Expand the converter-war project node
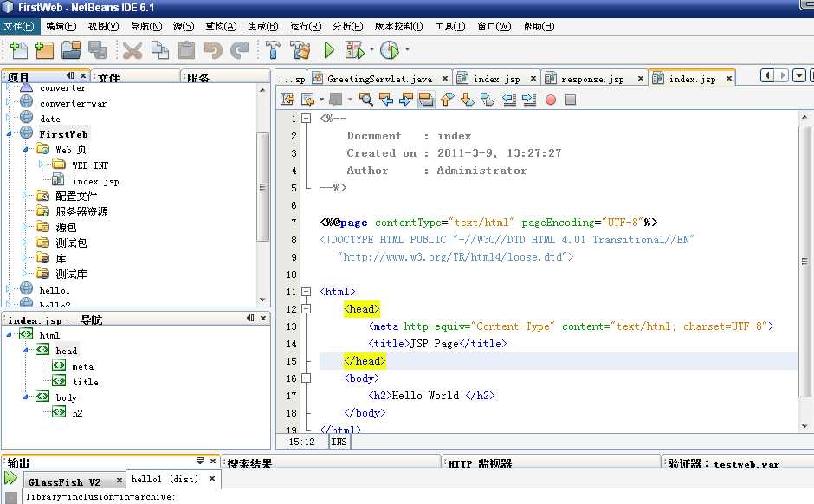 (x=9, y=103)
